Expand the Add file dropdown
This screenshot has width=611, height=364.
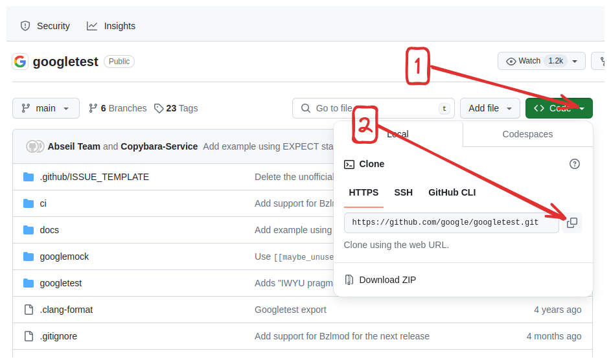pyautogui.click(x=490, y=108)
